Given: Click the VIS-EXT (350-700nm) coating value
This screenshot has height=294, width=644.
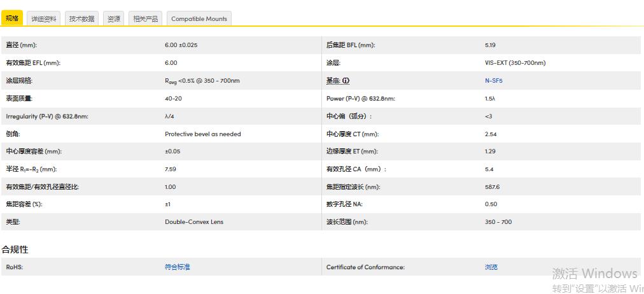Looking at the screenshot, I should [x=515, y=63].
